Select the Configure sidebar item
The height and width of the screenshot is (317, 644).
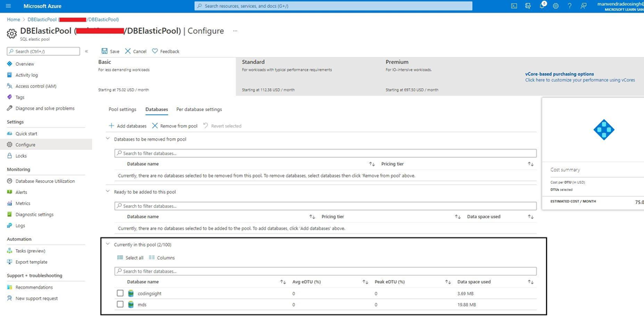(46, 145)
